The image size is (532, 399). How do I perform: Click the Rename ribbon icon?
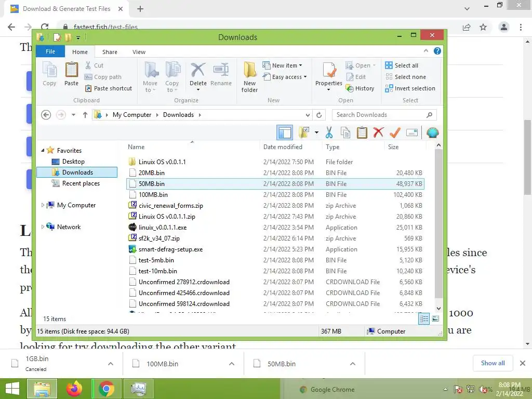tap(221, 74)
